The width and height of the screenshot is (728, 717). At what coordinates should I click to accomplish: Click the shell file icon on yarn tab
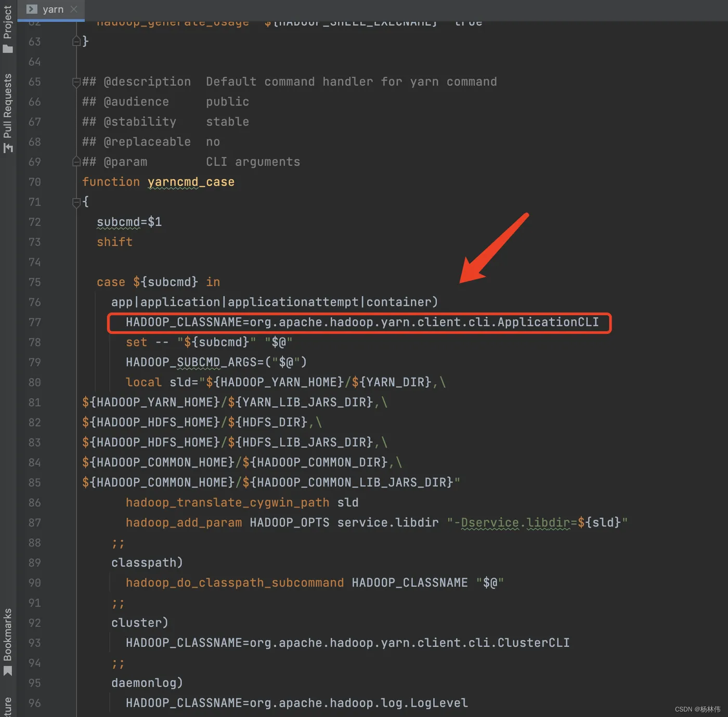[x=32, y=9]
